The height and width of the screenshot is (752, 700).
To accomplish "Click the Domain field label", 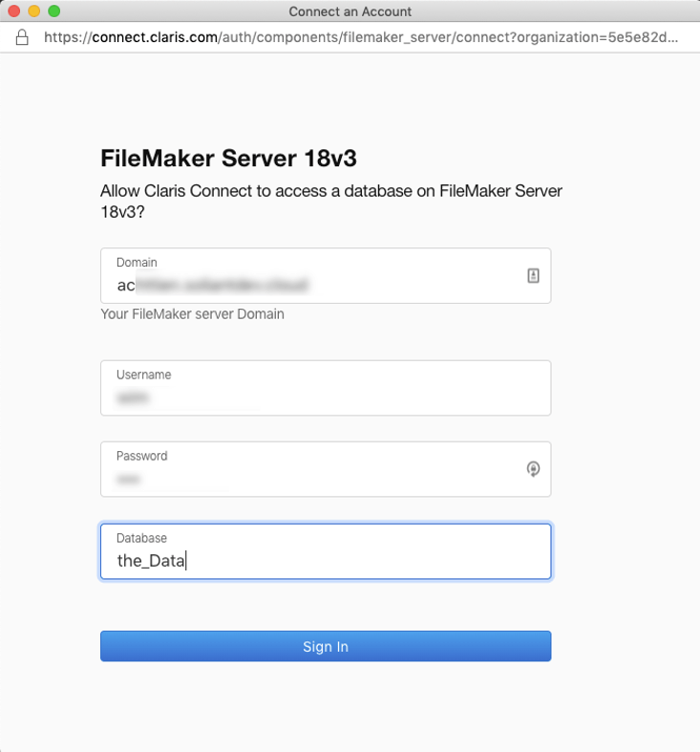I will tap(137, 263).
